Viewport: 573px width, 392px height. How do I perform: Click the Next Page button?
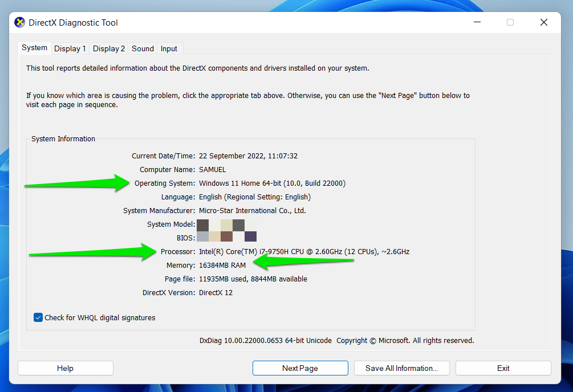[300, 368]
